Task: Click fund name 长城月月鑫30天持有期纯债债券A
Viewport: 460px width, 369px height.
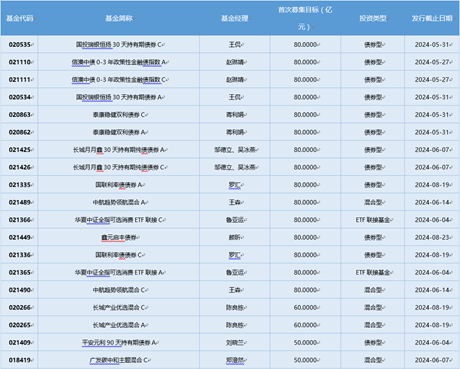Action: tap(119, 150)
